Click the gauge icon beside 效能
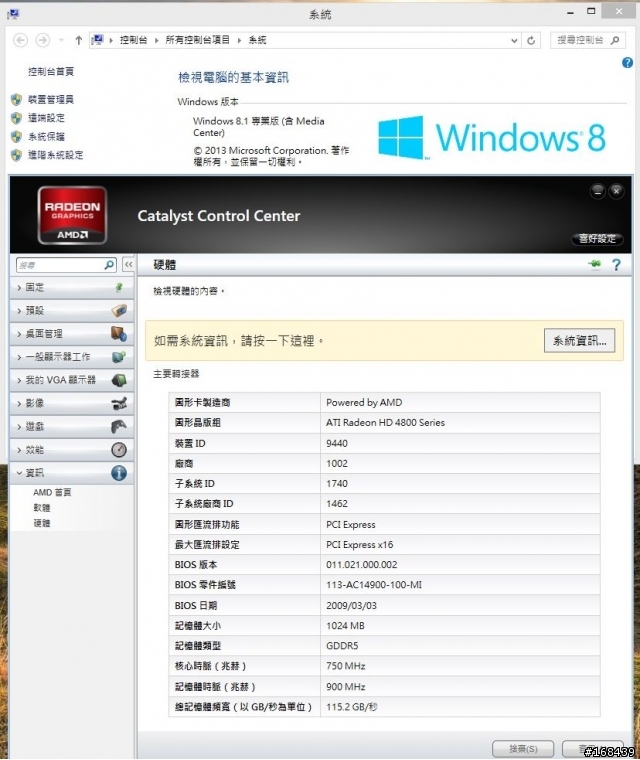This screenshot has height=760, width=640. pyautogui.click(x=119, y=450)
